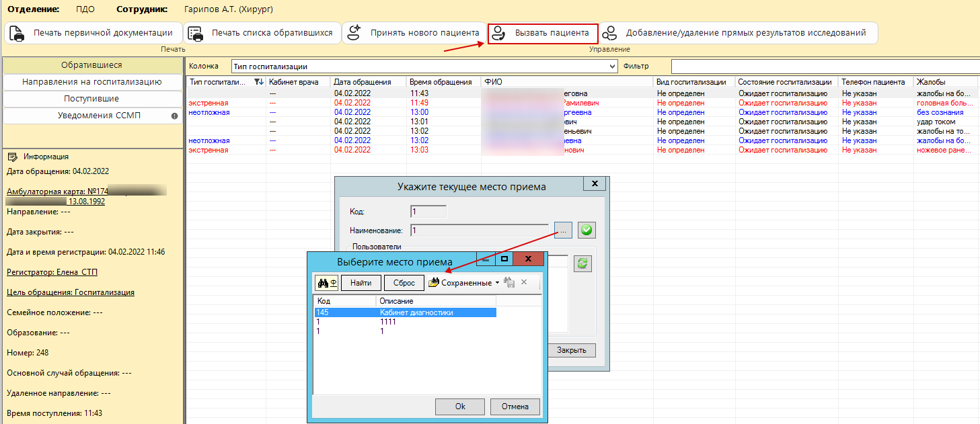The width and height of the screenshot is (980, 424).
Task: Select the patient row with time 11:43
Action: (582, 93)
